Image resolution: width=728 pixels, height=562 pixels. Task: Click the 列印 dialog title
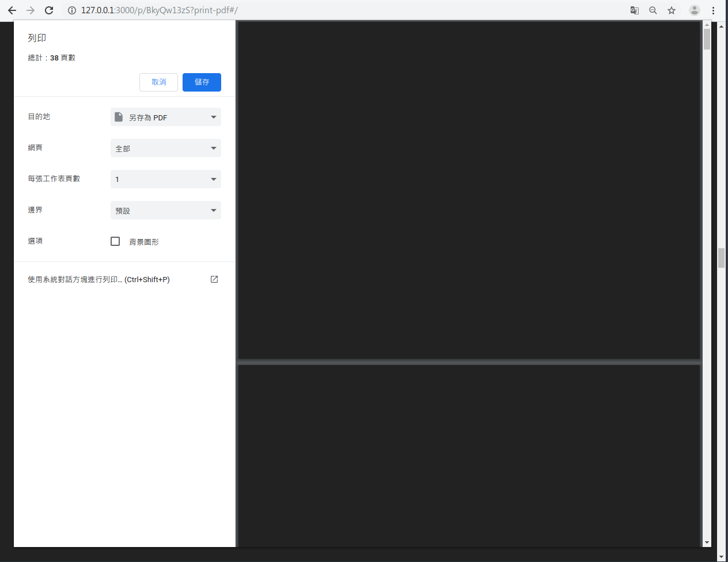(x=37, y=38)
